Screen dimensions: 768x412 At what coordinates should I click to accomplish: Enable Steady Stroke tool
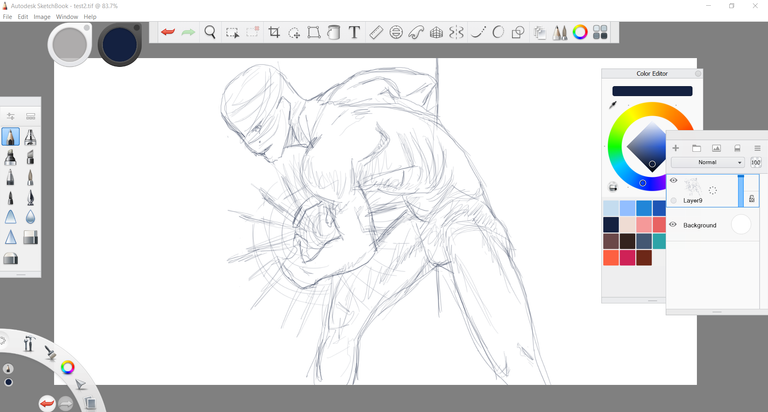(x=478, y=32)
